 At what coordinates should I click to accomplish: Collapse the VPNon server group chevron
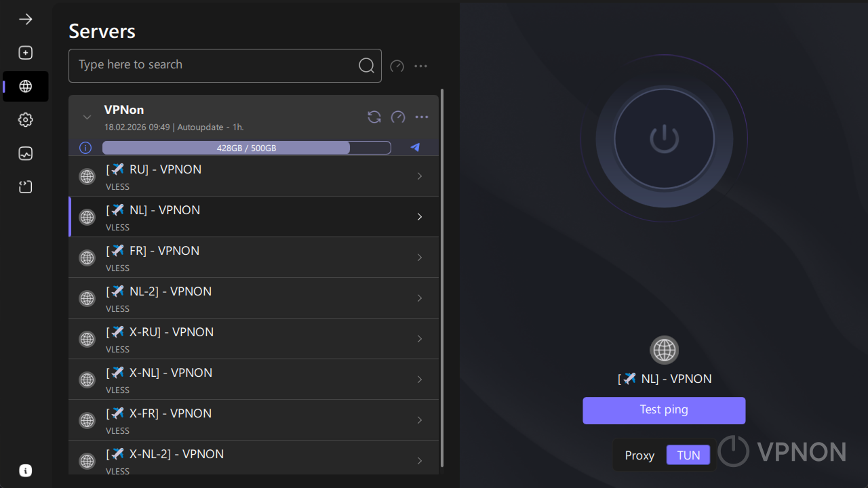point(87,117)
